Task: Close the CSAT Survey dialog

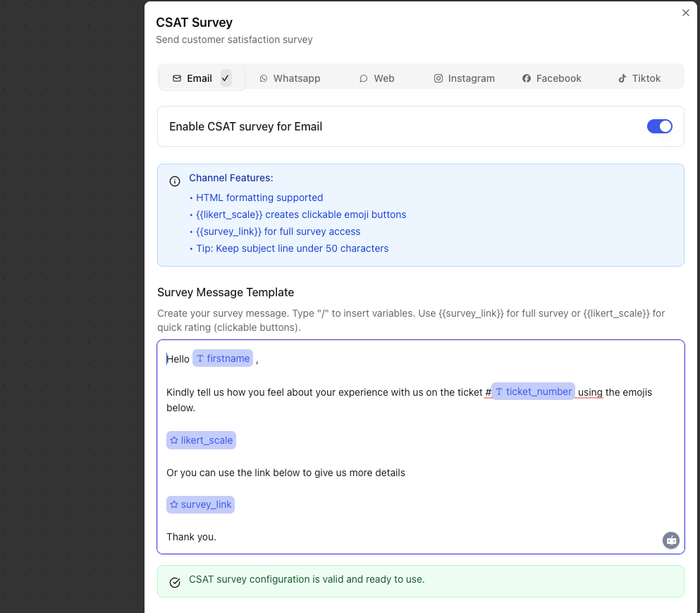Action: point(685,13)
